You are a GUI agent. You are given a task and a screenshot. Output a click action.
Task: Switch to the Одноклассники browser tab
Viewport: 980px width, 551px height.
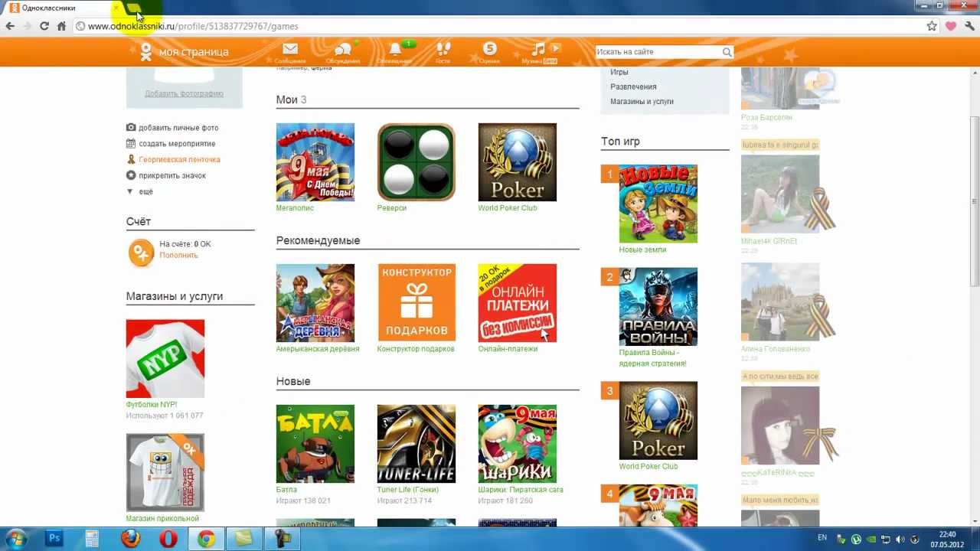[x=61, y=8]
